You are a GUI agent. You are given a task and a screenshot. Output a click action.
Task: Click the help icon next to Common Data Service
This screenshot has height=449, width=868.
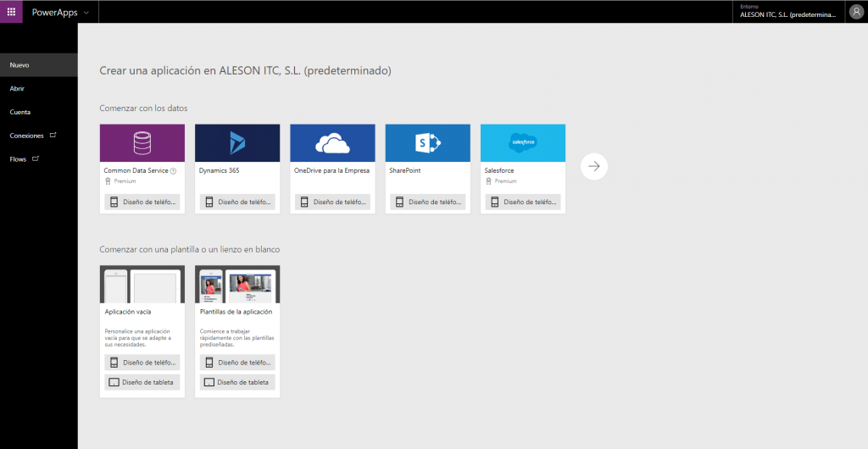[173, 171]
